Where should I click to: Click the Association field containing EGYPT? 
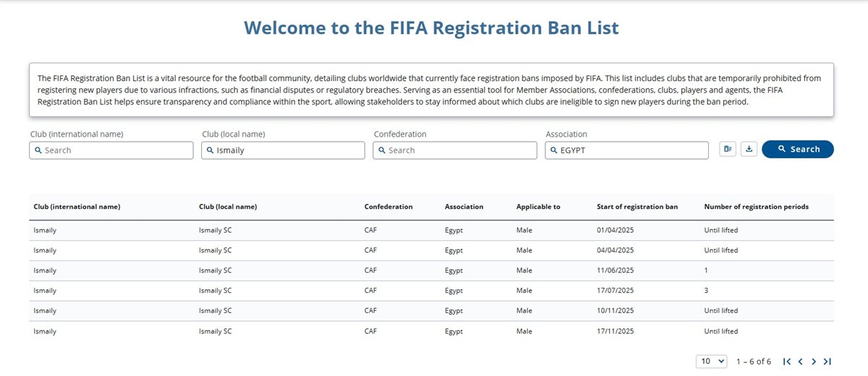[x=629, y=150]
